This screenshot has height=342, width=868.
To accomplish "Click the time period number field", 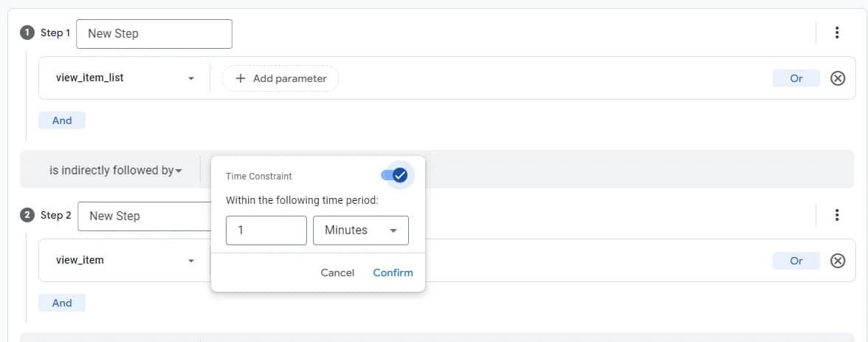I will 266,230.
